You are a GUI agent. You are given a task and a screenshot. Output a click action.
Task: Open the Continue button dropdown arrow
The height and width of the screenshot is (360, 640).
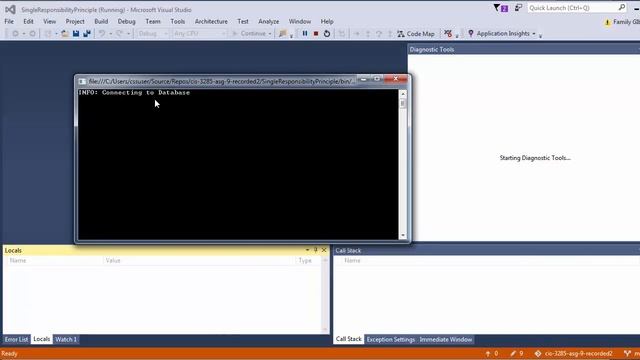click(x=270, y=34)
